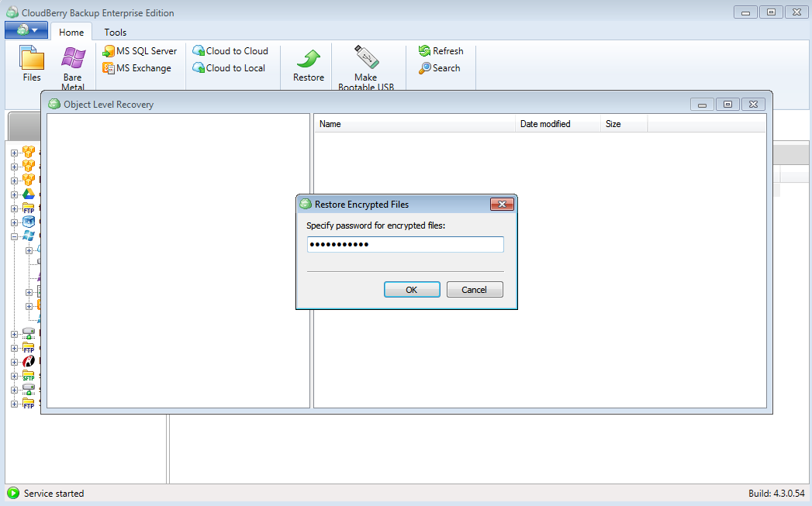This screenshot has height=506, width=812.
Task: Click the green Service started status icon
Action: [x=13, y=493]
